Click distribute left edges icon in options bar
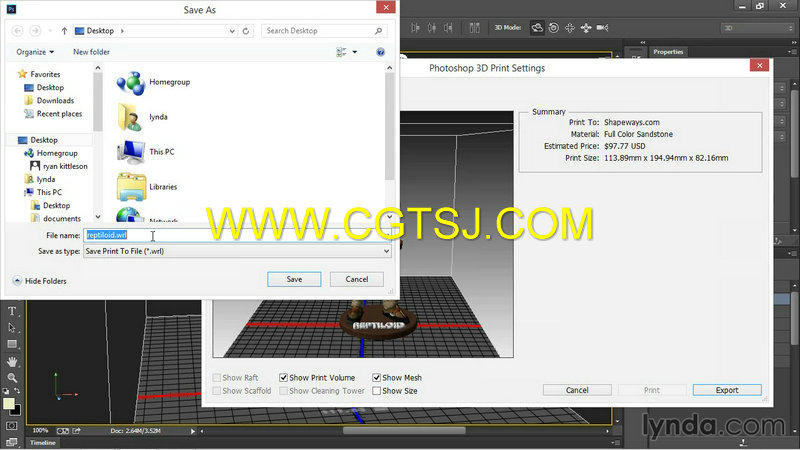The image size is (800, 450). (x=415, y=28)
